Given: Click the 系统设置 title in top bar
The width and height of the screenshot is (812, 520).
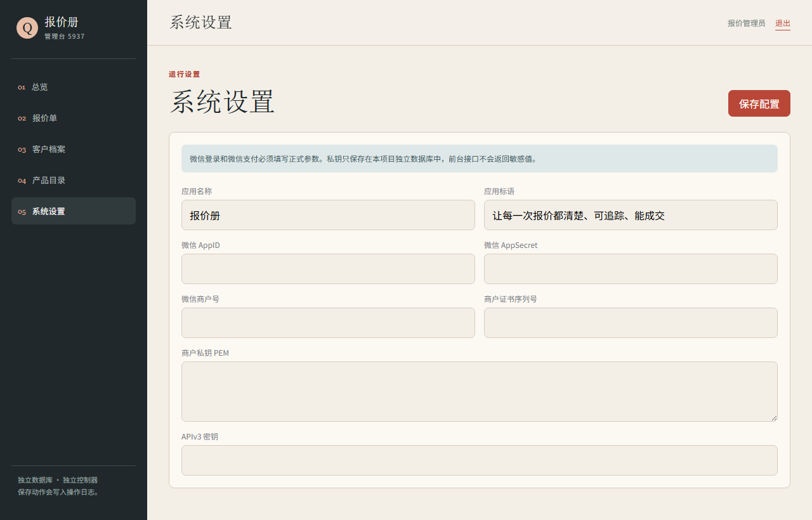Looking at the screenshot, I should click(x=200, y=22).
